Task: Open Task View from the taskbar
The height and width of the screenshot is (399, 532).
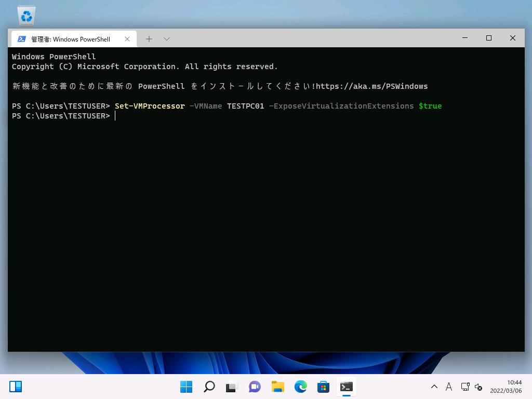Action: click(x=232, y=387)
